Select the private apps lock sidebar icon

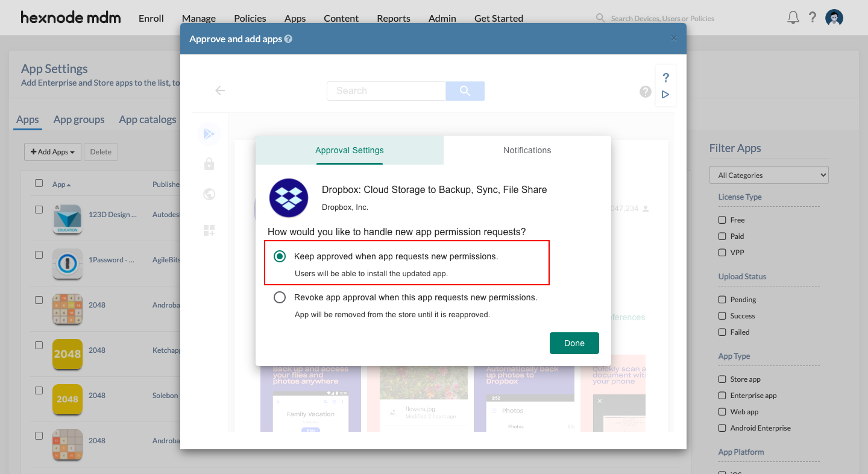tap(209, 164)
